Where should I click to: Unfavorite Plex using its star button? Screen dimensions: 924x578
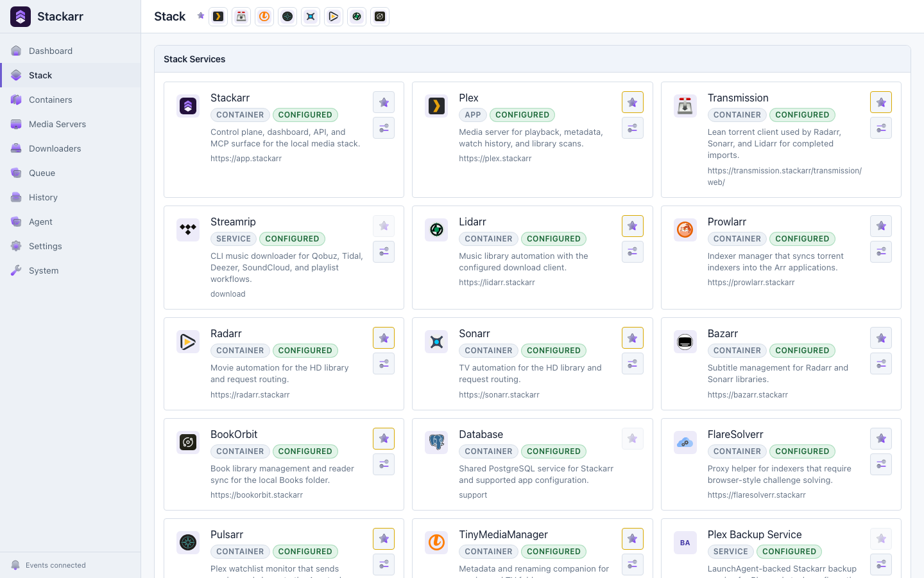(633, 102)
